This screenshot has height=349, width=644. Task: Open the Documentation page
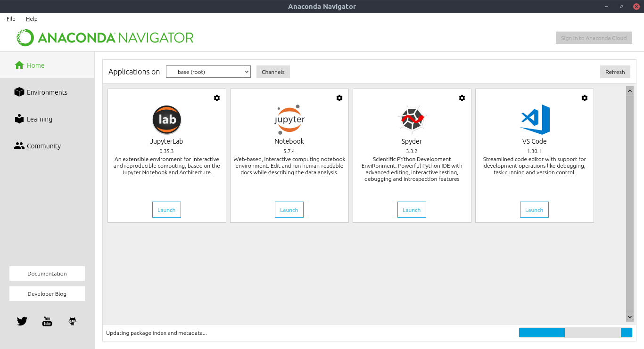click(47, 273)
